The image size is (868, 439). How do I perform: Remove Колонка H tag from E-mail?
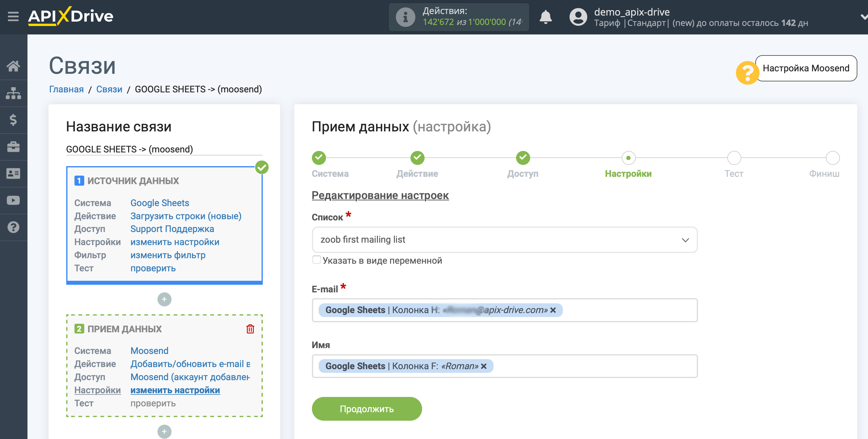pyautogui.click(x=553, y=310)
